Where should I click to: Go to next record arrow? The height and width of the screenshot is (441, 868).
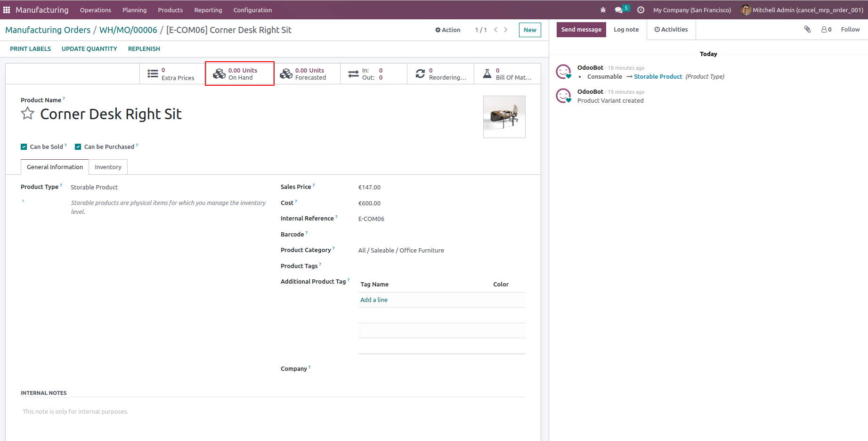(x=506, y=30)
